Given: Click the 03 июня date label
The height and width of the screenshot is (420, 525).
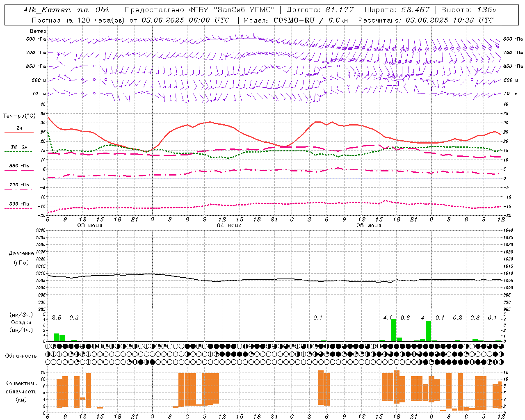Looking at the screenshot, I should pos(90,226).
